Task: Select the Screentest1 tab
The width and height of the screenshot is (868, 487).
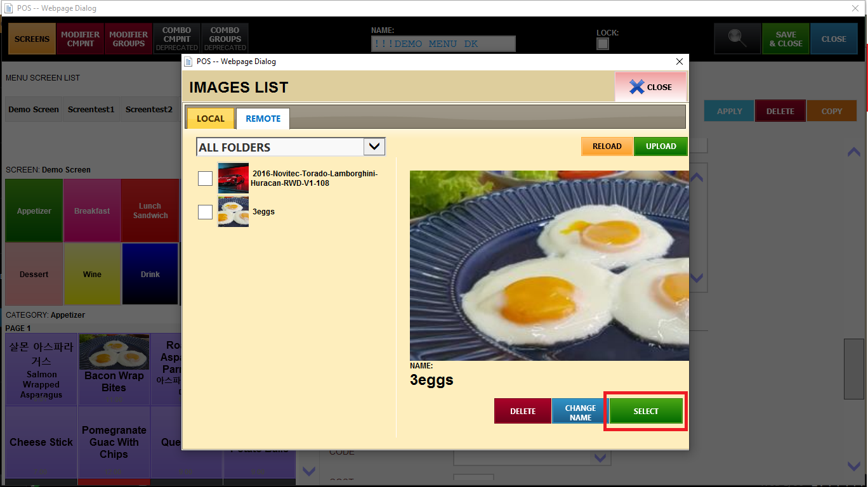Action: coord(91,109)
